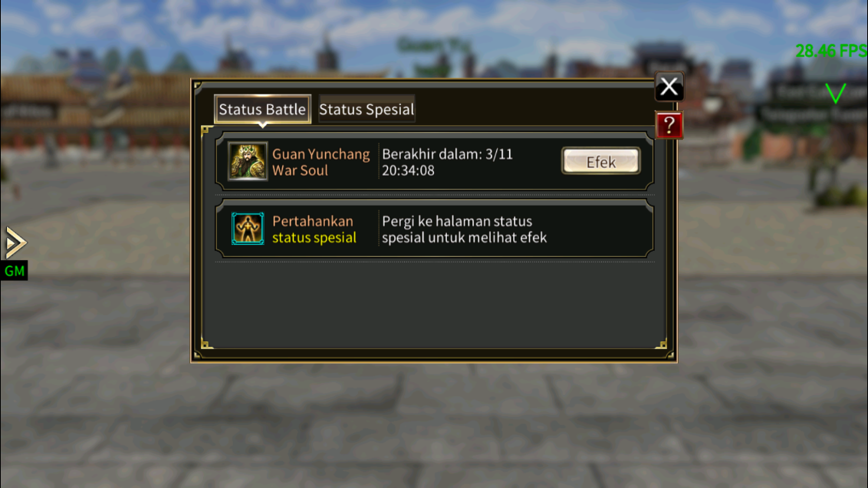Close the status dialog with the X
868x488 pixels.
coord(669,87)
